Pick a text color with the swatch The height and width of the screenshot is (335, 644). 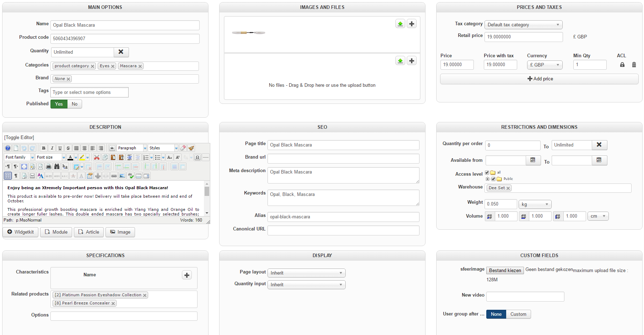[70, 157]
